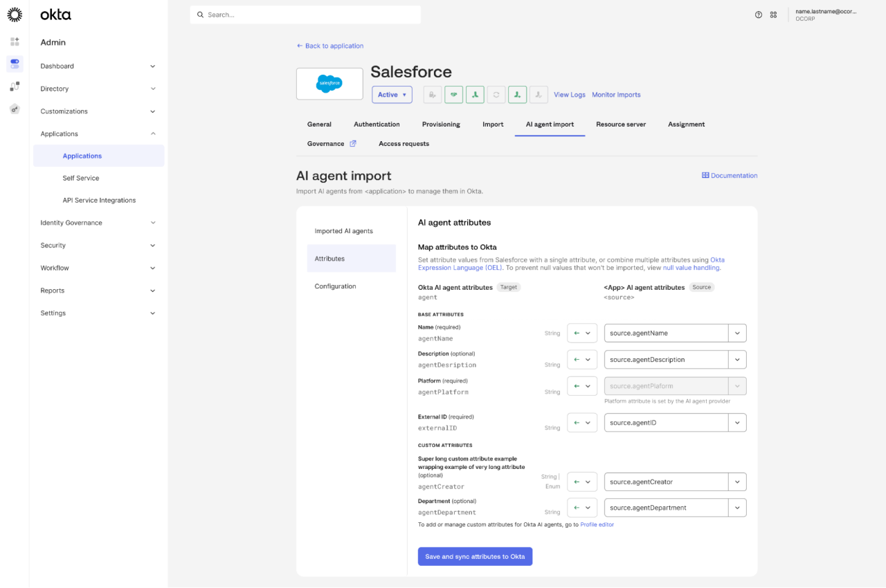The width and height of the screenshot is (886, 588).
Task: Click the Documentation book icon
Action: click(705, 176)
